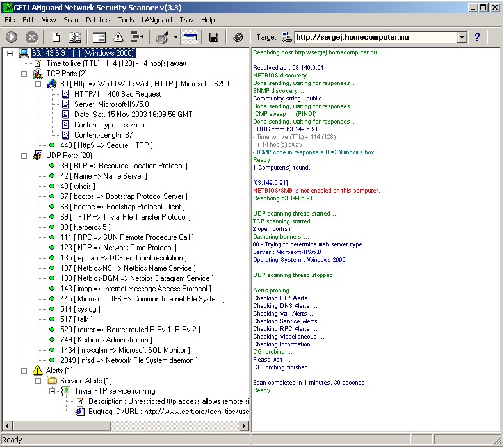The width and height of the screenshot is (504, 448).
Task: Open the LANguard menu
Action: 157,20
